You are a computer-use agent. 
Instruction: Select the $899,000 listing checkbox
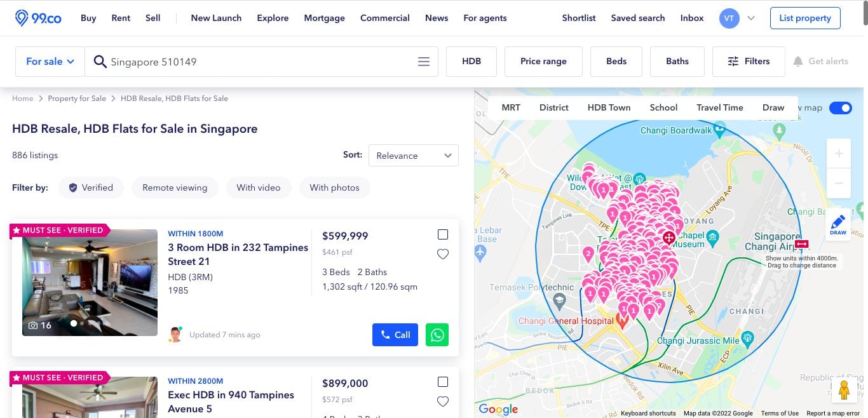pyautogui.click(x=443, y=382)
